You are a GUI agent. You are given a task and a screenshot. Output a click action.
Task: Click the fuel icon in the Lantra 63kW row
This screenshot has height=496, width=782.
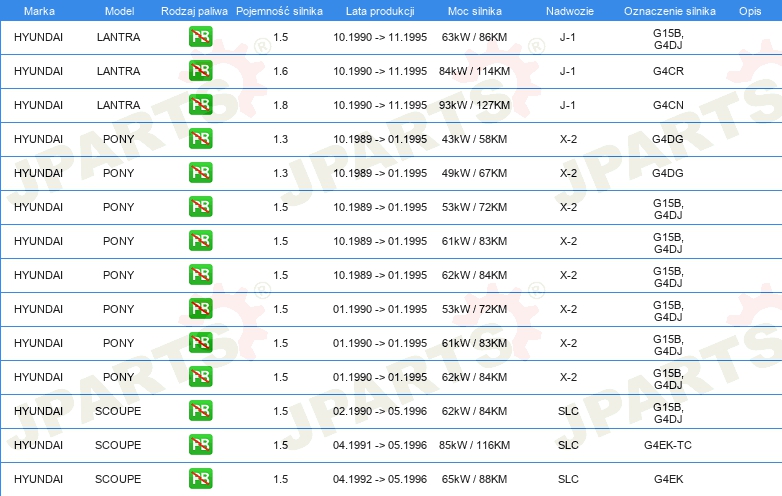(200, 37)
